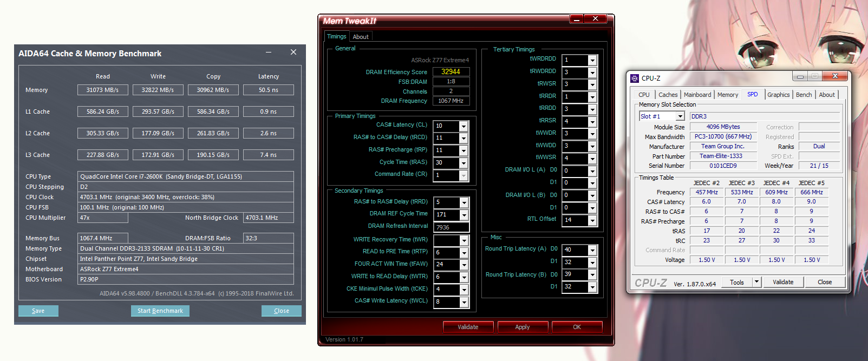The image size is (868, 361).
Task: Click the Max Bandwidth PC3-10700 value
Action: tap(723, 136)
